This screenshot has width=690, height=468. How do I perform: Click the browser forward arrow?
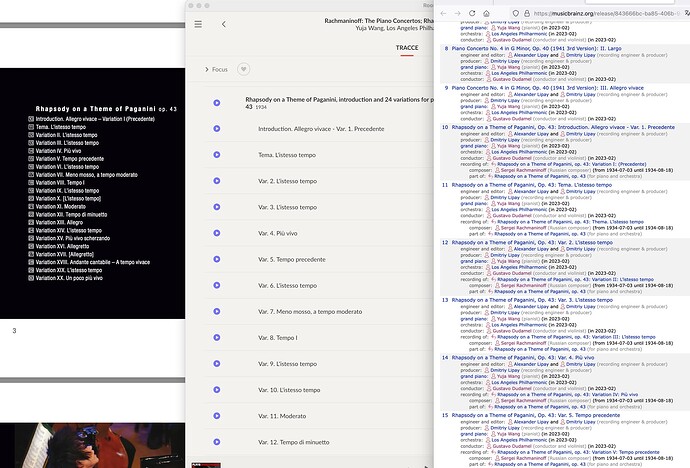coord(458,13)
